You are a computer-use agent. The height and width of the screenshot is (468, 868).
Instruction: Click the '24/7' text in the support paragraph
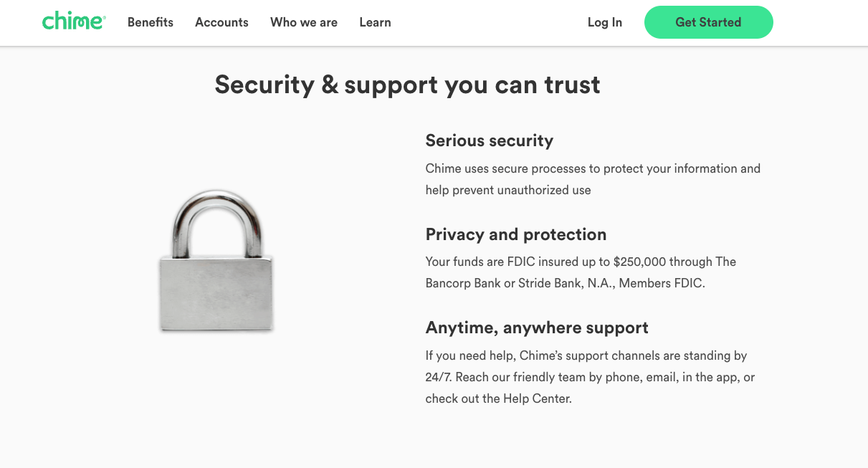click(x=437, y=377)
